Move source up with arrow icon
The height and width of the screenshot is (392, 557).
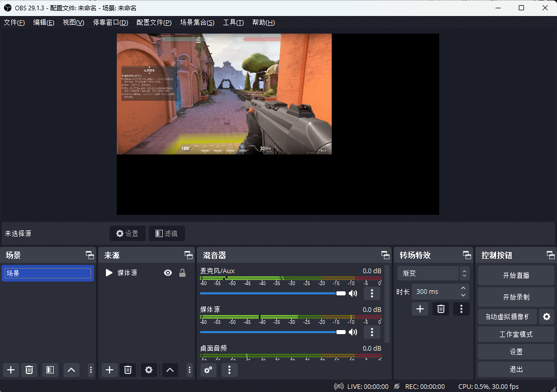pos(170,370)
